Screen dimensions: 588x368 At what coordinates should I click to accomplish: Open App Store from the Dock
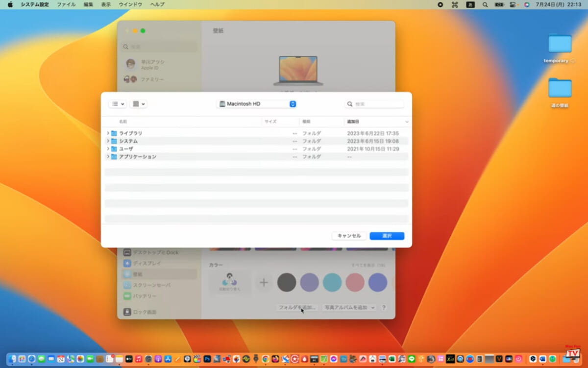tap(168, 359)
